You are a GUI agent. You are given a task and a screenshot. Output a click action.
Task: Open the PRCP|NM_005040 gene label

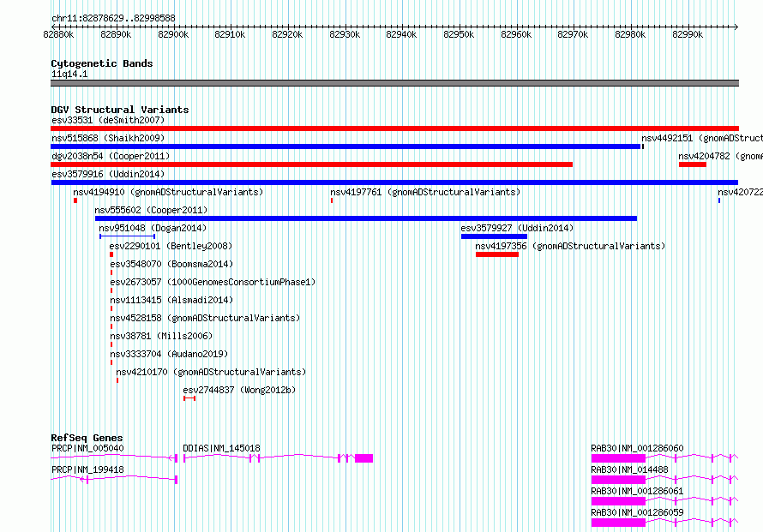[x=87, y=448]
